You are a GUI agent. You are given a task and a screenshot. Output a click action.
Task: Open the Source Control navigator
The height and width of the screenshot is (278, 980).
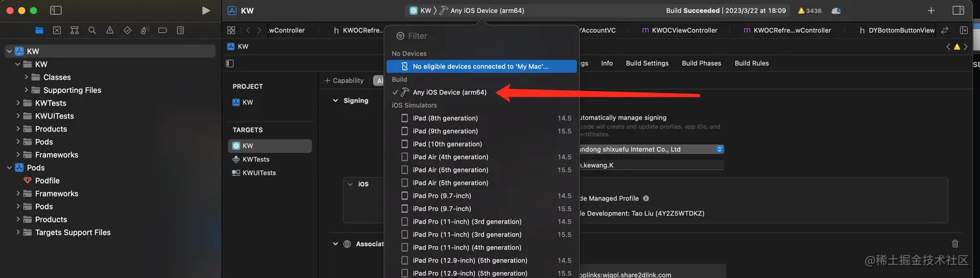point(57,30)
